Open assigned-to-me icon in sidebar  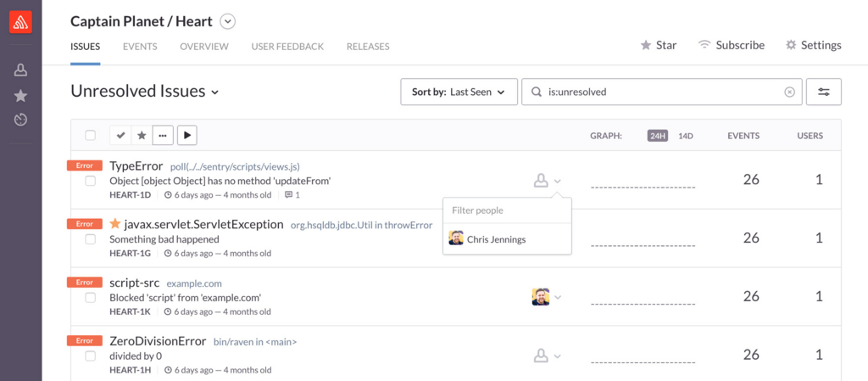pyautogui.click(x=20, y=70)
